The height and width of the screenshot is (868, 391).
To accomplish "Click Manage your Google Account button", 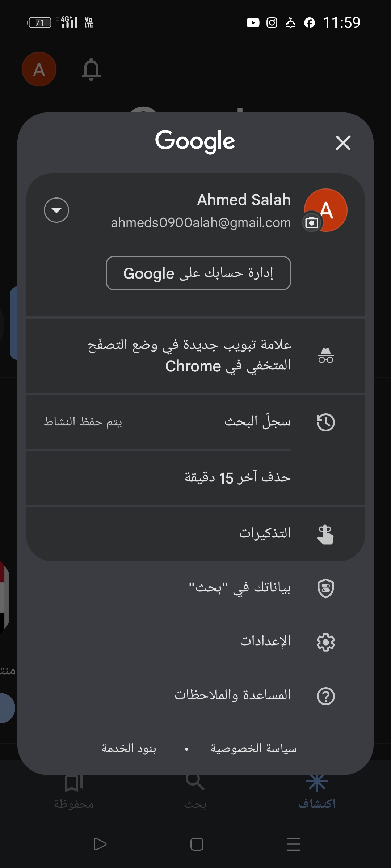I will pyautogui.click(x=198, y=273).
